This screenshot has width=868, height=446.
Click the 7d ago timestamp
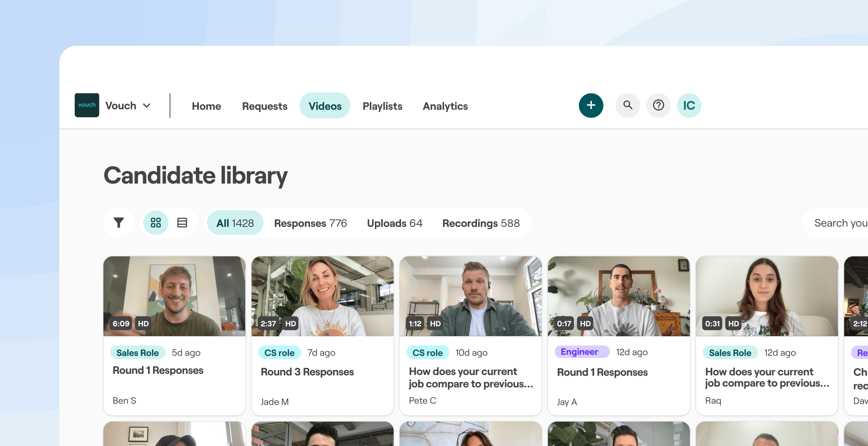point(321,353)
